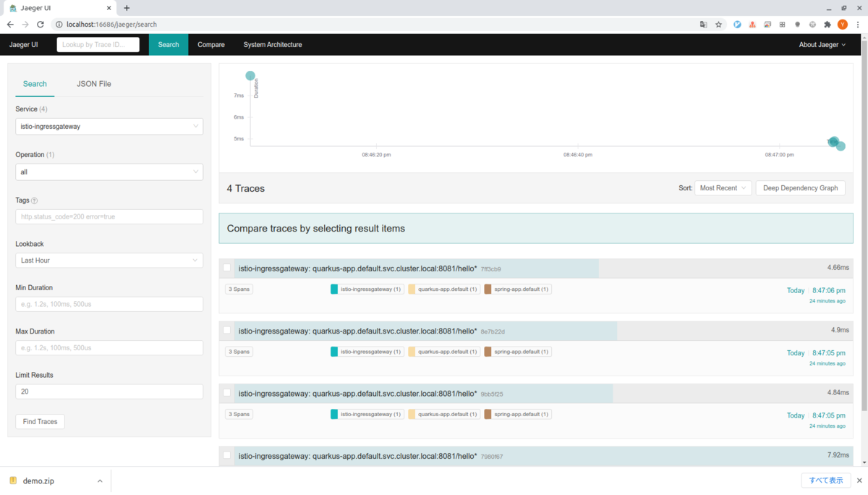868x495 pixels.
Task: Click the Min Duration input field
Action: (x=109, y=304)
